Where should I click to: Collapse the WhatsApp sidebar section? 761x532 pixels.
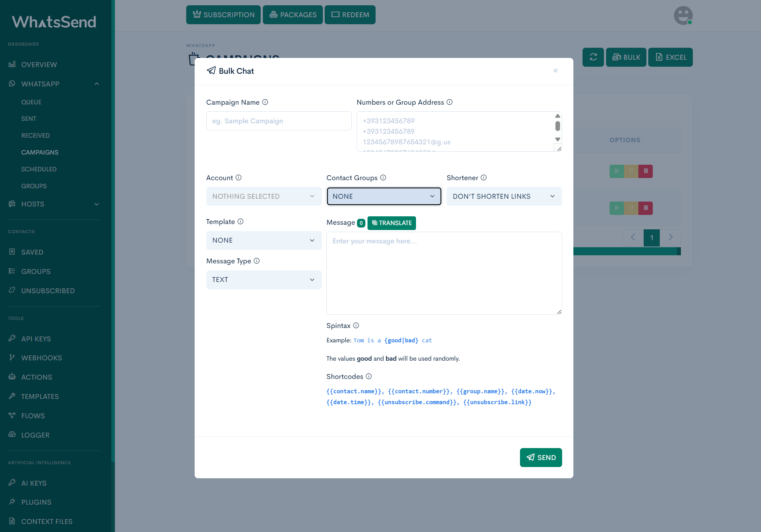pyautogui.click(x=54, y=84)
